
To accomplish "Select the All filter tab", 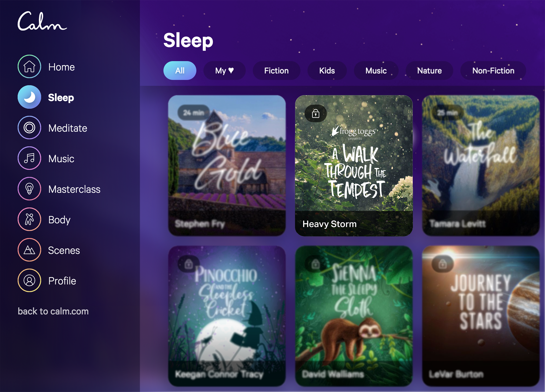I will point(180,71).
